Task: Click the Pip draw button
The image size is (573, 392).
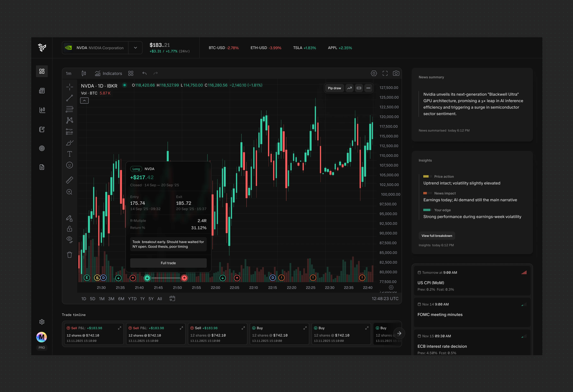Action: click(335, 88)
